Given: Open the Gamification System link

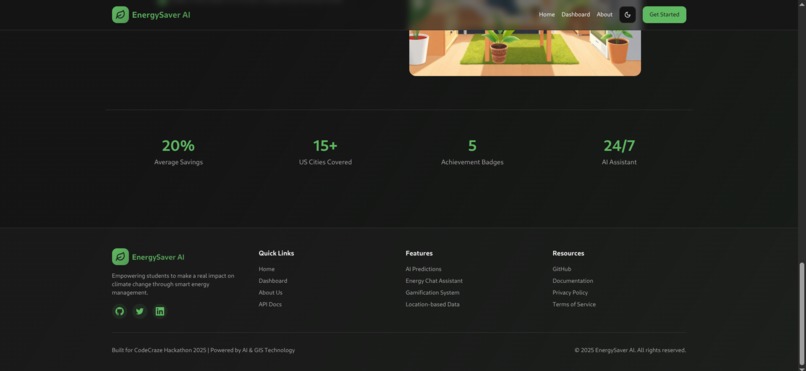Looking at the screenshot, I should (x=432, y=293).
